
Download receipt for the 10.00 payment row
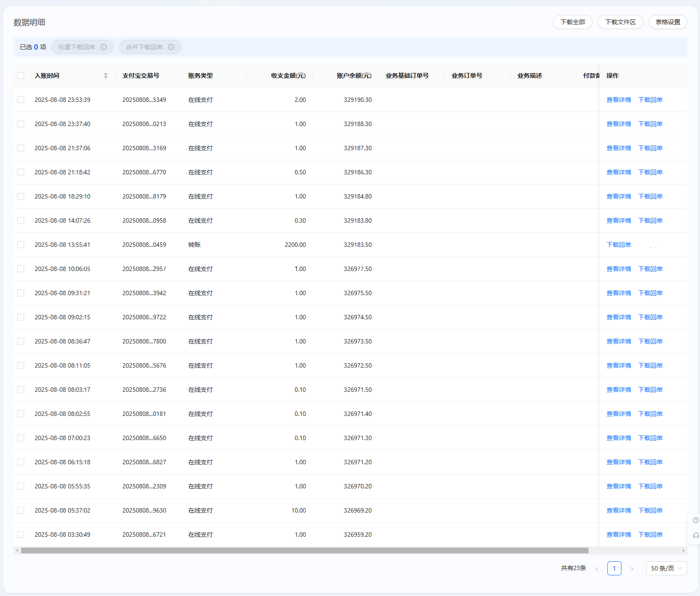pos(650,510)
